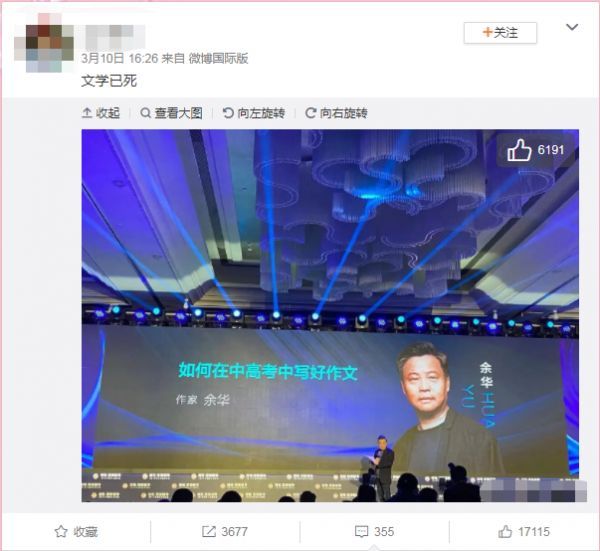Image resolution: width=600 pixels, height=551 pixels.
Task: Click the blurred user avatar
Action: [x=46, y=43]
